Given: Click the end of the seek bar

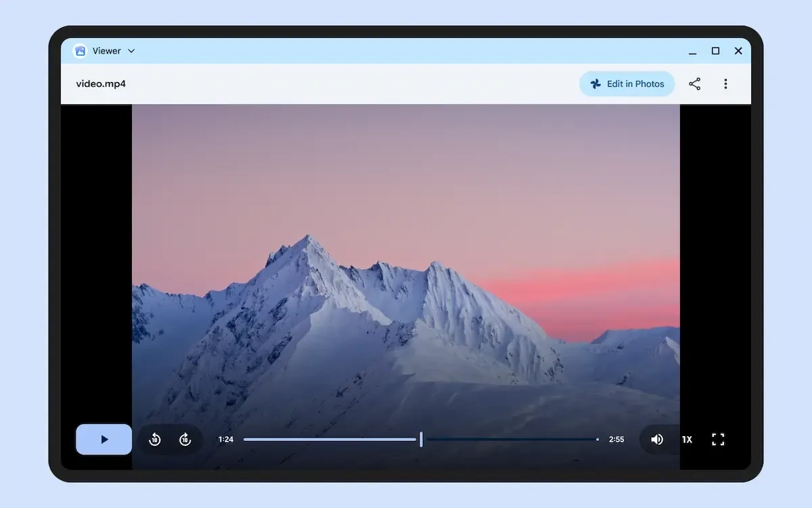Looking at the screenshot, I should (597, 440).
